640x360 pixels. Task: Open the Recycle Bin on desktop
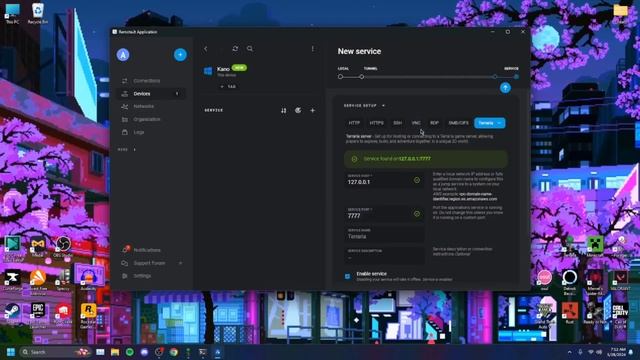point(38,13)
